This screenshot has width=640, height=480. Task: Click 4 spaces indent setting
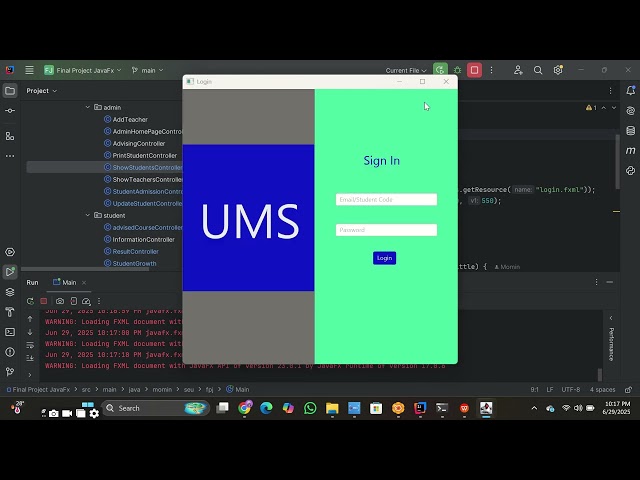pos(602,390)
